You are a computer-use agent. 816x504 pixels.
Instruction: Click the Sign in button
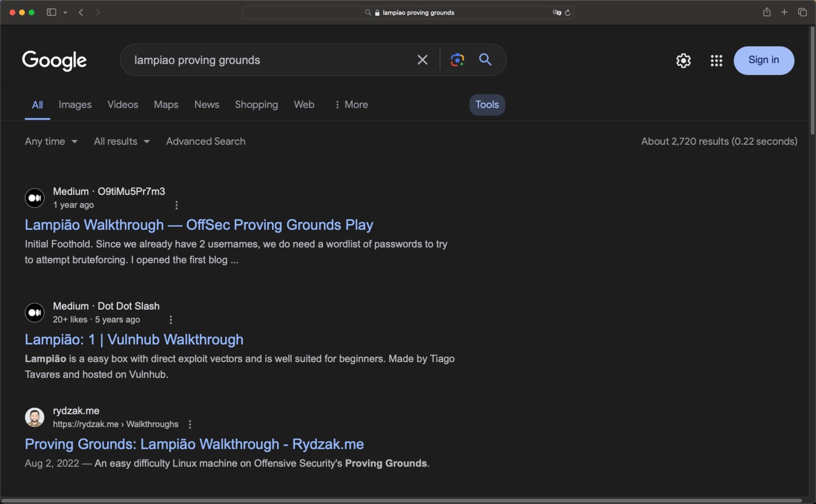pyautogui.click(x=763, y=60)
